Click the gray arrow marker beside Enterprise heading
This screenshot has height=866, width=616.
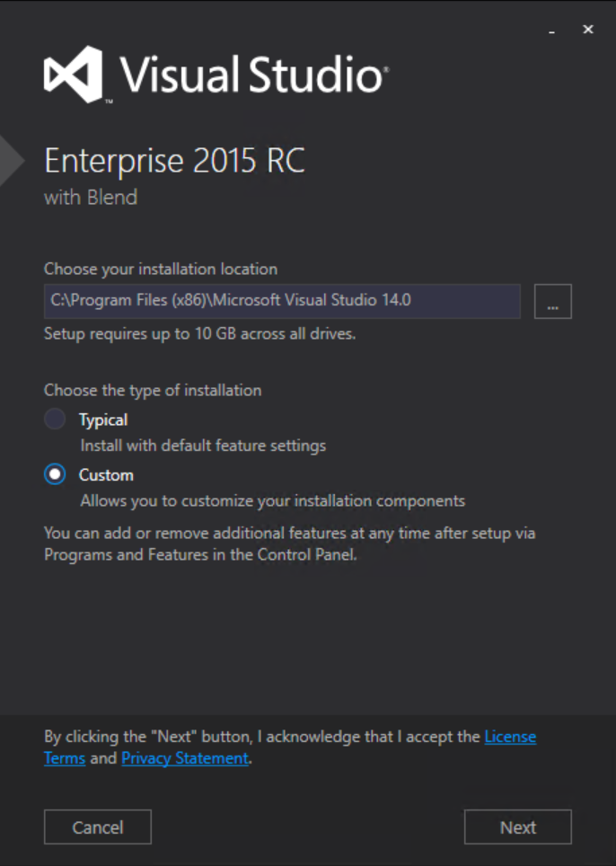(x=10, y=161)
